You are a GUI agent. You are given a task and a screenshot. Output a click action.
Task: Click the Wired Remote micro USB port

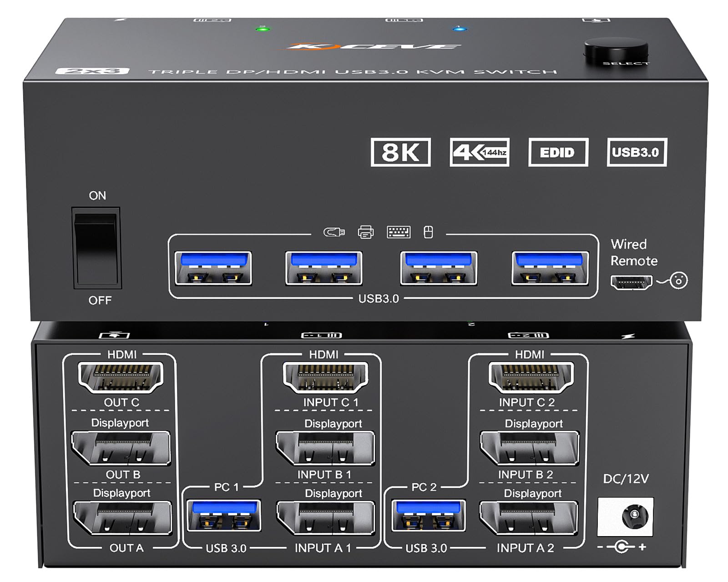632,282
